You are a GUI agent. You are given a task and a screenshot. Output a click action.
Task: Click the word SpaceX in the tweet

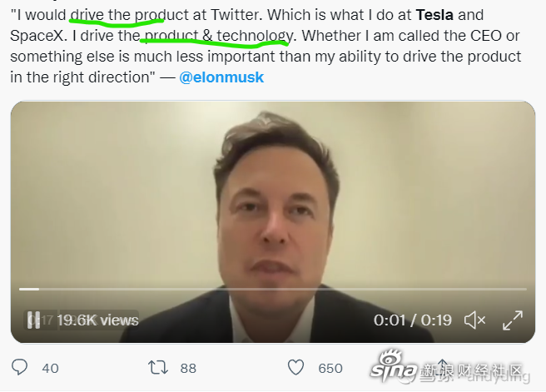pos(38,36)
